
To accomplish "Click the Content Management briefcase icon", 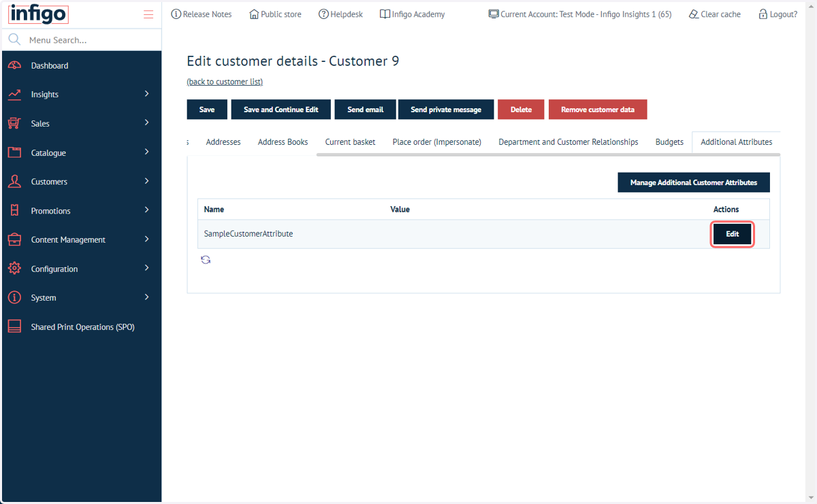I will 14,239.
